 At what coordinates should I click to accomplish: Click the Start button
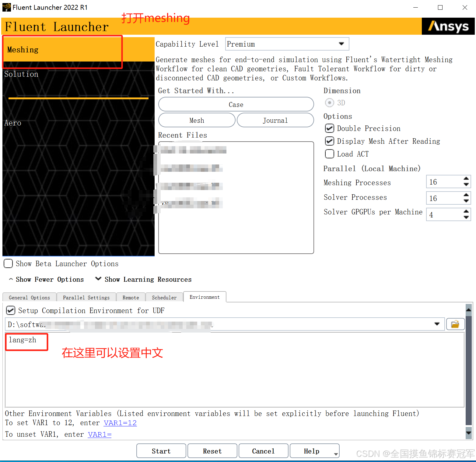[161, 451]
